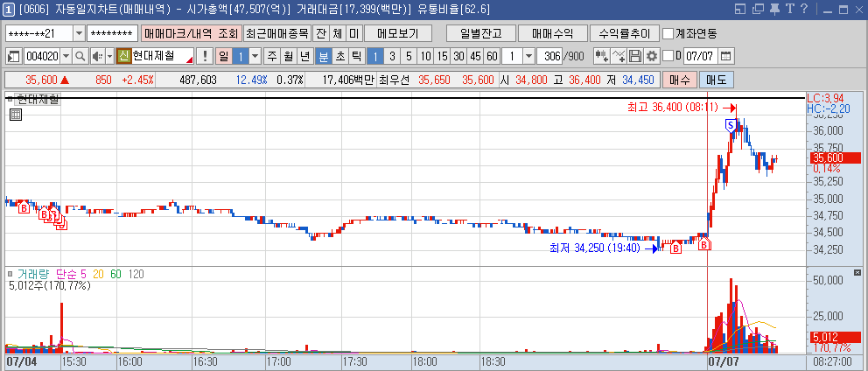Click the 수익률추이 button

point(625,33)
